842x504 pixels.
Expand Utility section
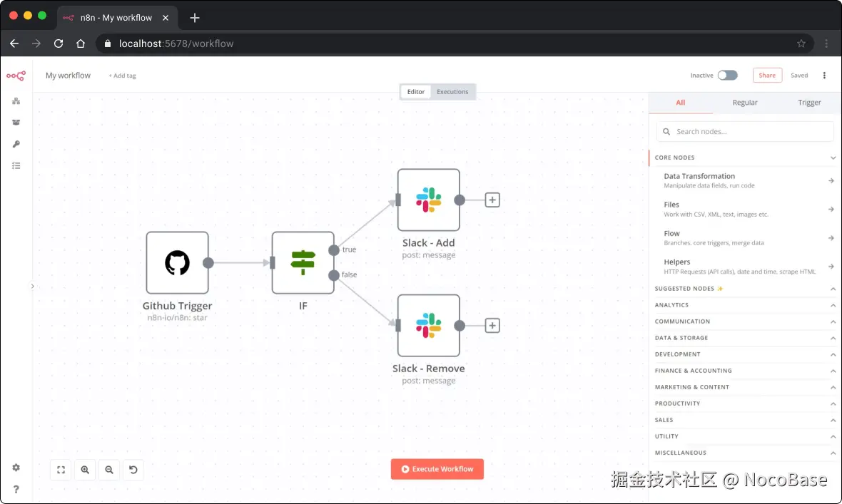tap(745, 436)
